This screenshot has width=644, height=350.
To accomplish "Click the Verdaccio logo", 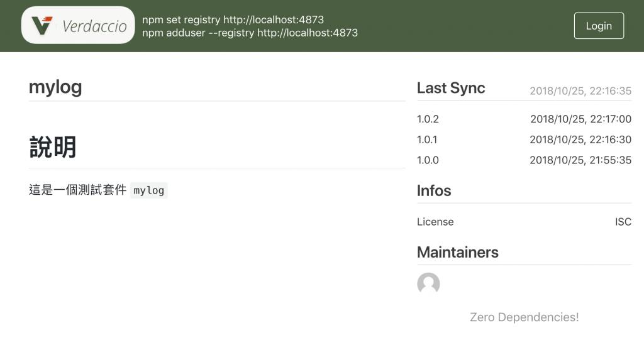I will click(79, 25).
